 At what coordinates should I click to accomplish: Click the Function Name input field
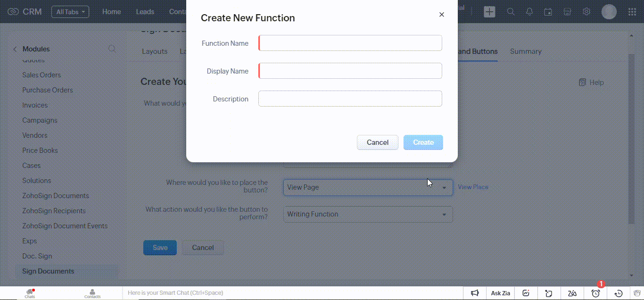[x=350, y=42]
